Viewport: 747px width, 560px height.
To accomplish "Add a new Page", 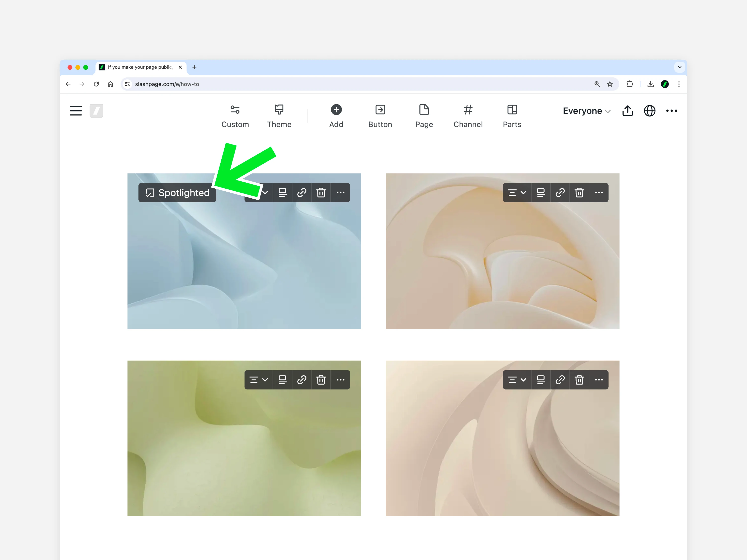I will click(x=424, y=116).
